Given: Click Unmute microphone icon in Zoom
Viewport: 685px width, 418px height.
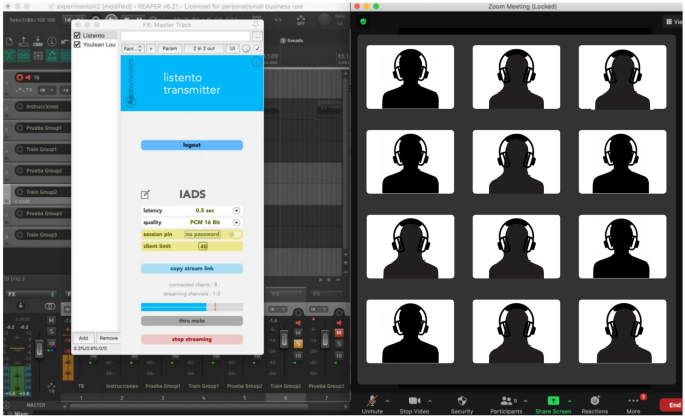Looking at the screenshot, I should 373,398.
